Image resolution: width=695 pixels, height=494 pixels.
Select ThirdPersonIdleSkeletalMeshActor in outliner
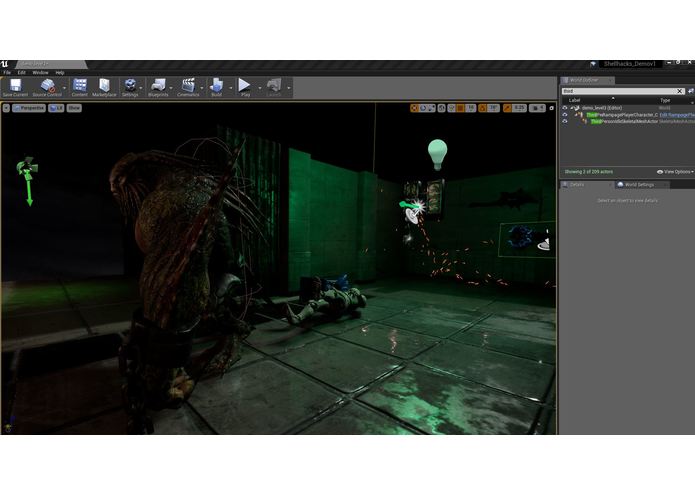(x=624, y=121)
